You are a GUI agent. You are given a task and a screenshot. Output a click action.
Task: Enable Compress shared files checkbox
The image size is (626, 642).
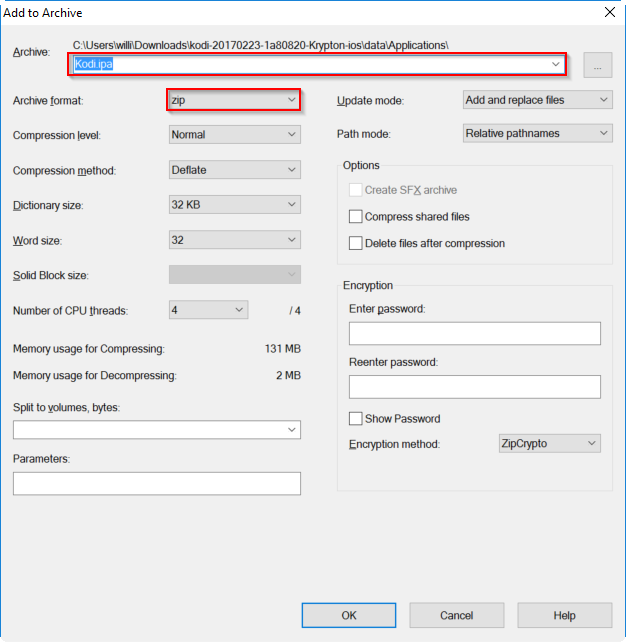[x=355, y=217]
